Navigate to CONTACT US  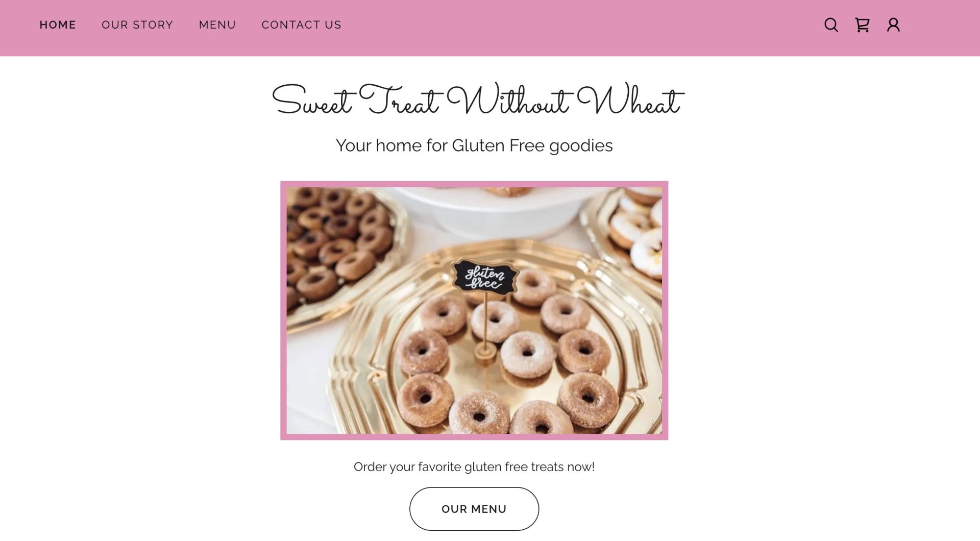[301, 25]
